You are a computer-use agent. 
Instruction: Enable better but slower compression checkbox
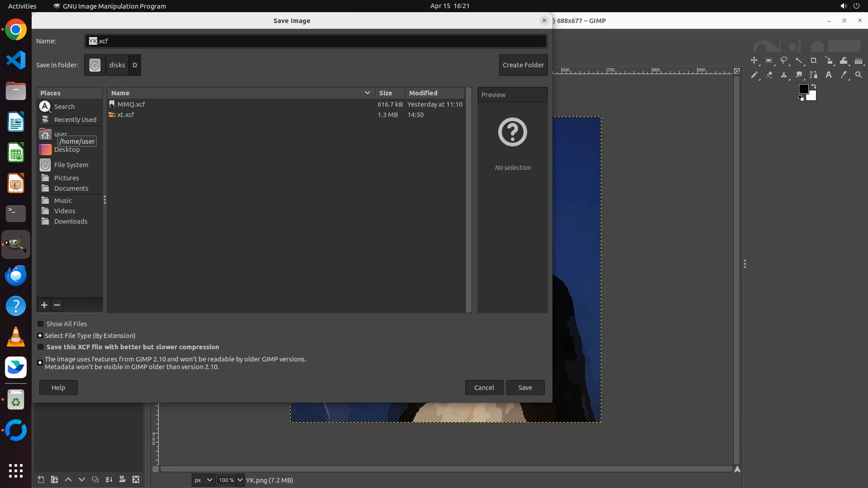pos(41,347)
